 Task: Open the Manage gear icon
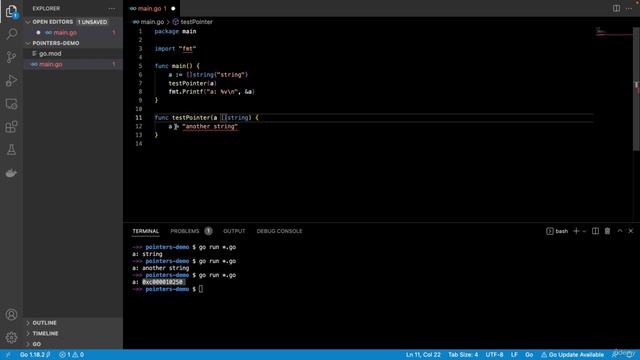pos(11,337)
